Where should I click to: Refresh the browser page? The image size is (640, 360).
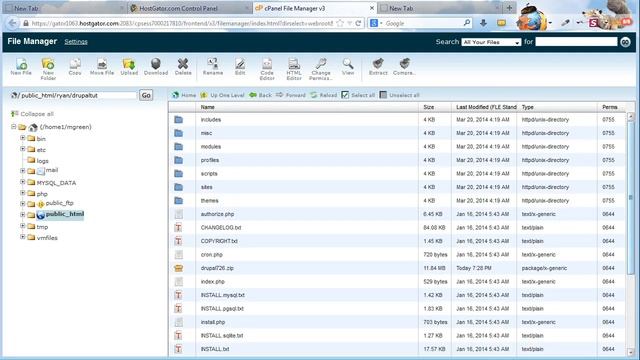coord(358,23)
